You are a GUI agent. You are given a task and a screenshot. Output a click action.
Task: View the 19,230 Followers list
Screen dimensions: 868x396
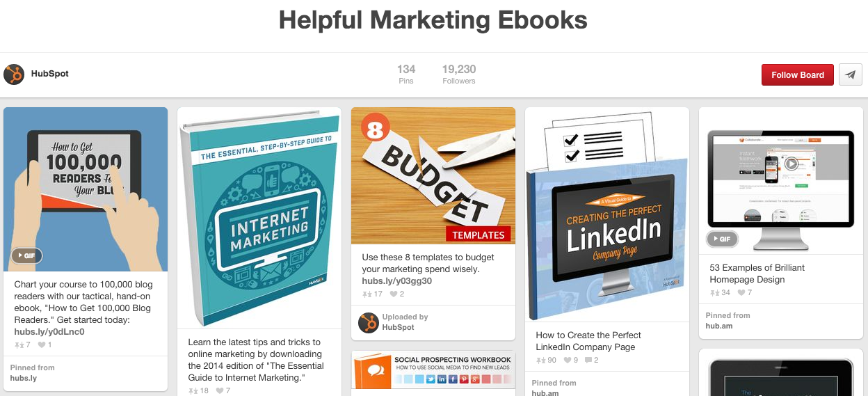(459, 74)
